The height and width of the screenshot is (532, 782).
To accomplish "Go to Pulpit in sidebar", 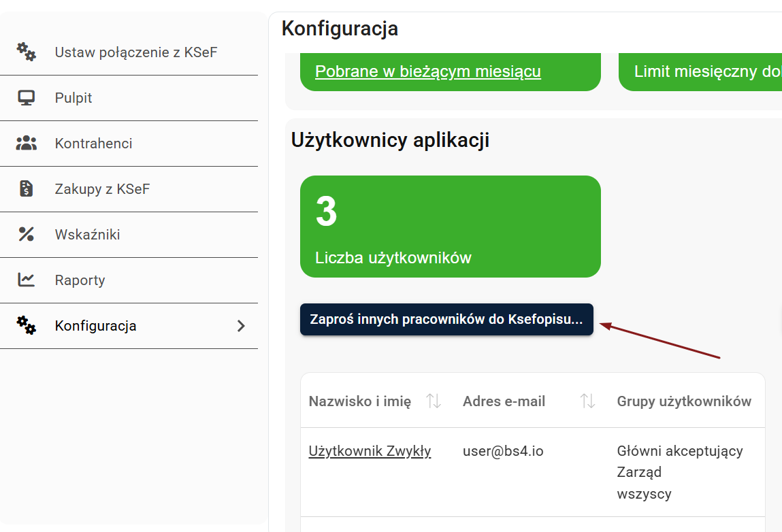I will pyautogui.click(x=74, y=98).
